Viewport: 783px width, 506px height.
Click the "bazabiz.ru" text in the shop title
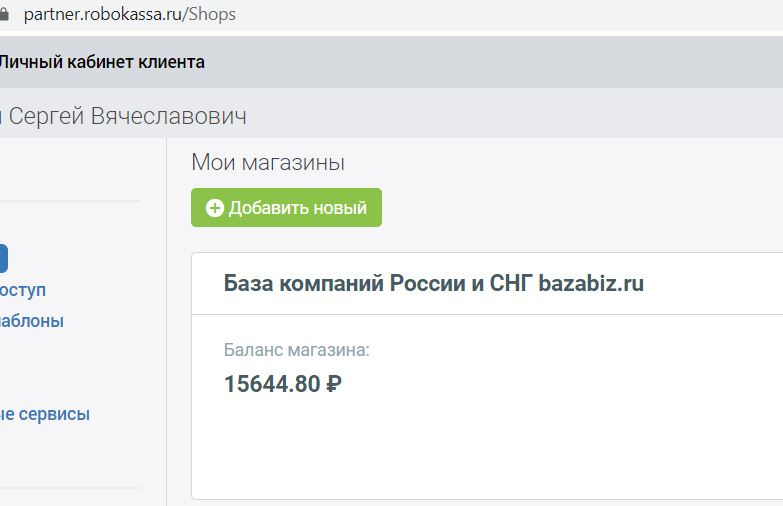tap(591, 283)
